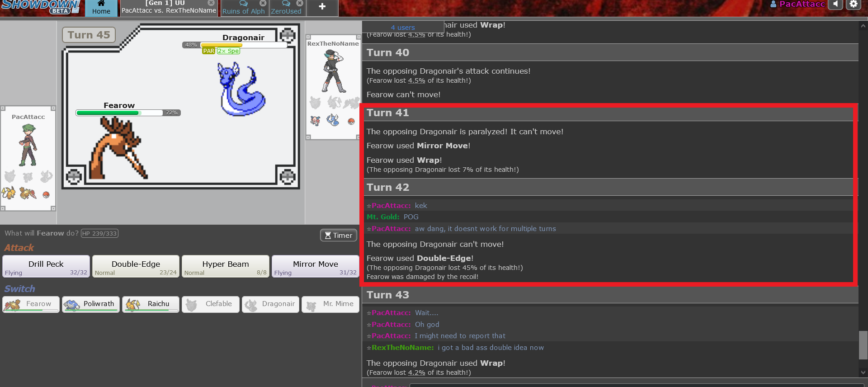
Task: Click 'I might need to report that' message
Action: 460,336
